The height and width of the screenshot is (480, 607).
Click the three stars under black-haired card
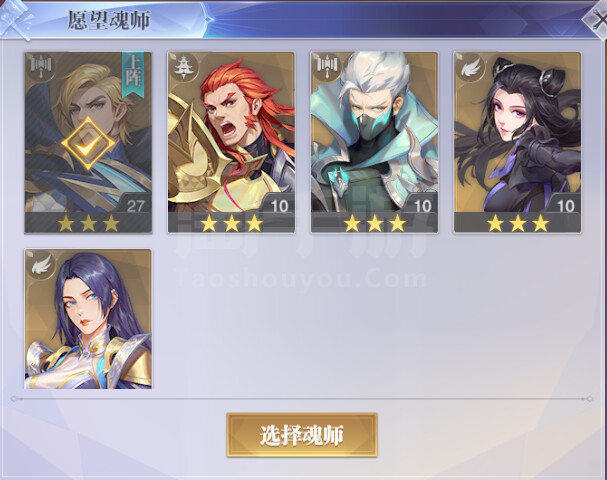point(518,224)
